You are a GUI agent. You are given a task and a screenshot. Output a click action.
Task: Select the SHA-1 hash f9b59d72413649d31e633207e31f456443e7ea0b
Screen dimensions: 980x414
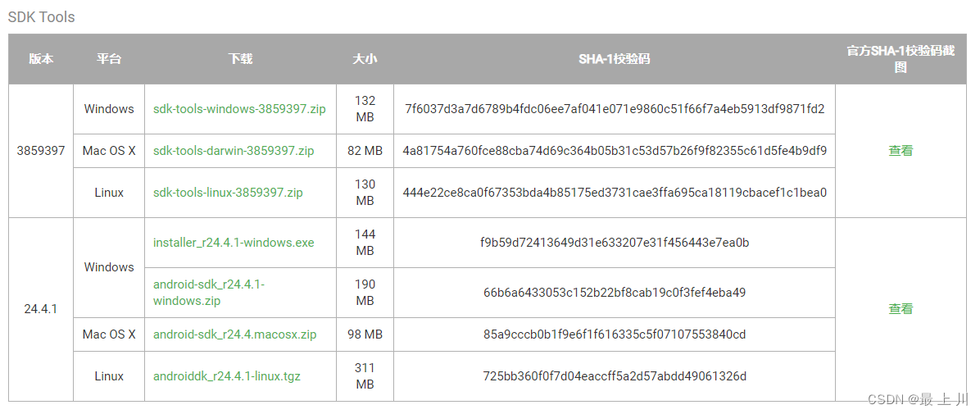pos(615,243)
